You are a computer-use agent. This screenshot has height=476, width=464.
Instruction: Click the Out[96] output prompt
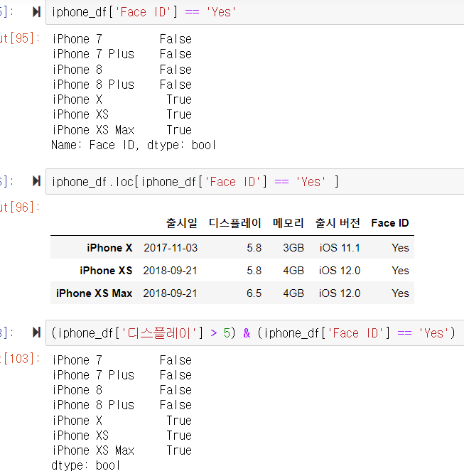(20, 207)
